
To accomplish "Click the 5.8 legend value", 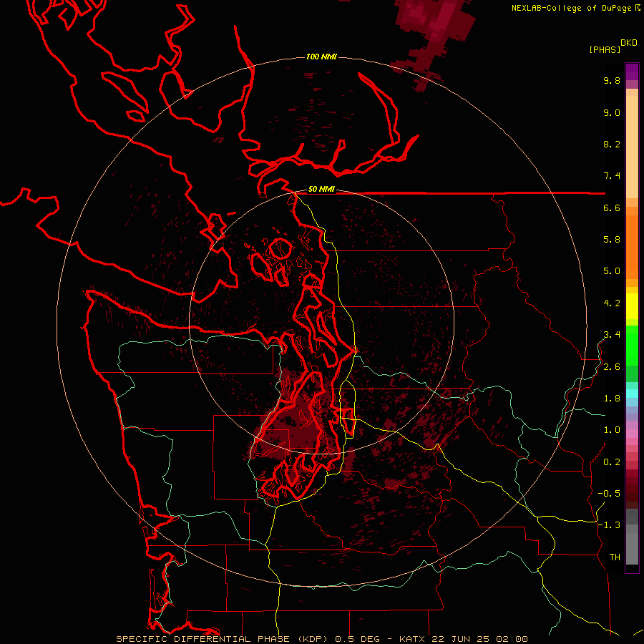I will click(612, 240).
